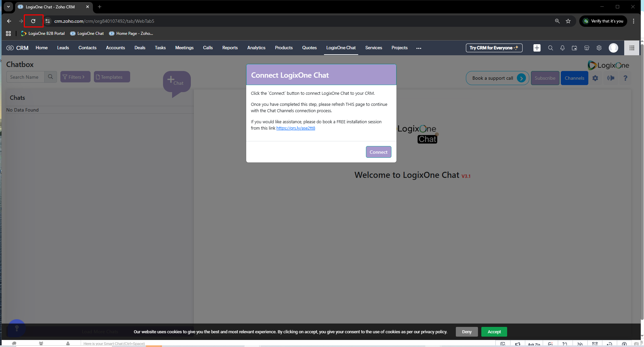Open the LogixOne Chat bookmark
This screenshot has width=644, height=347.
point(87,33)
